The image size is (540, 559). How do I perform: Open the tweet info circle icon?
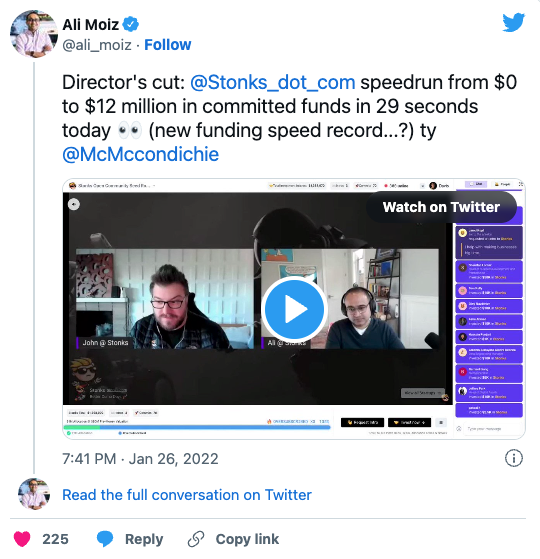tap(514, 458)
